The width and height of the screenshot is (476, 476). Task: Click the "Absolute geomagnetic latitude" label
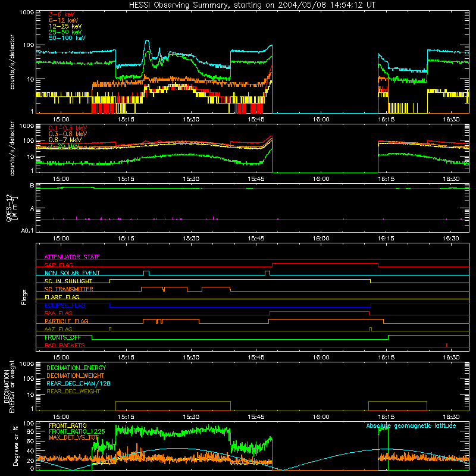point(411,425)
